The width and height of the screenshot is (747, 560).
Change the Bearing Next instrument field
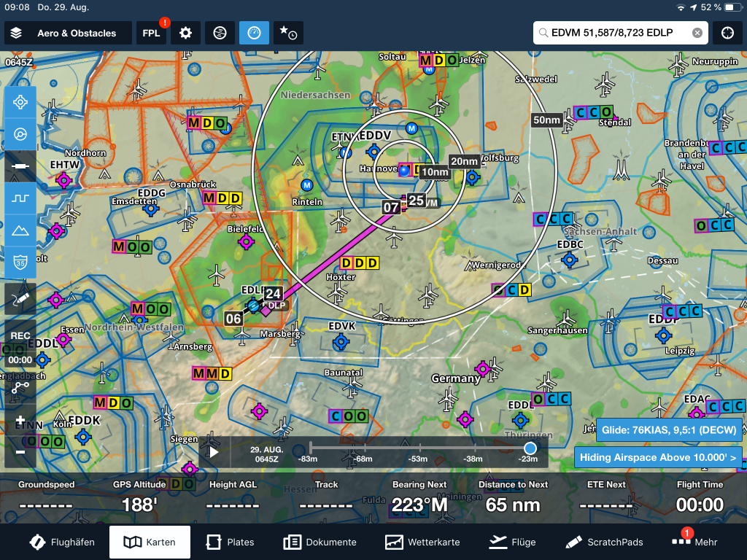[x=419, y=497]
